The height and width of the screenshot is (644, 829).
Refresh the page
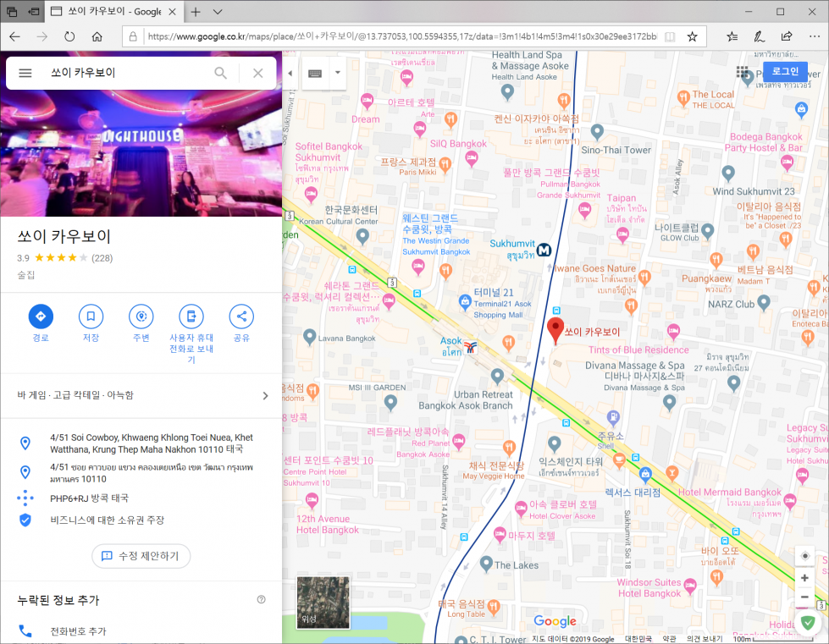coord(69,36)
